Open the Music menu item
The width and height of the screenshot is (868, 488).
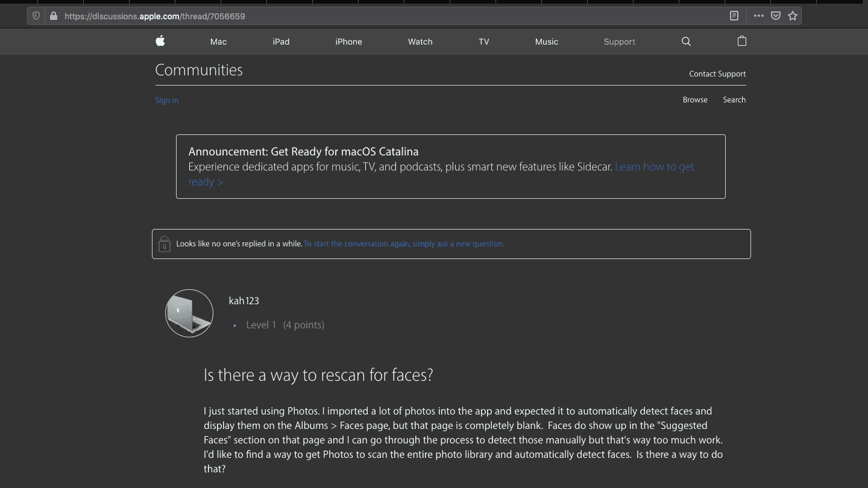point(547,42)
